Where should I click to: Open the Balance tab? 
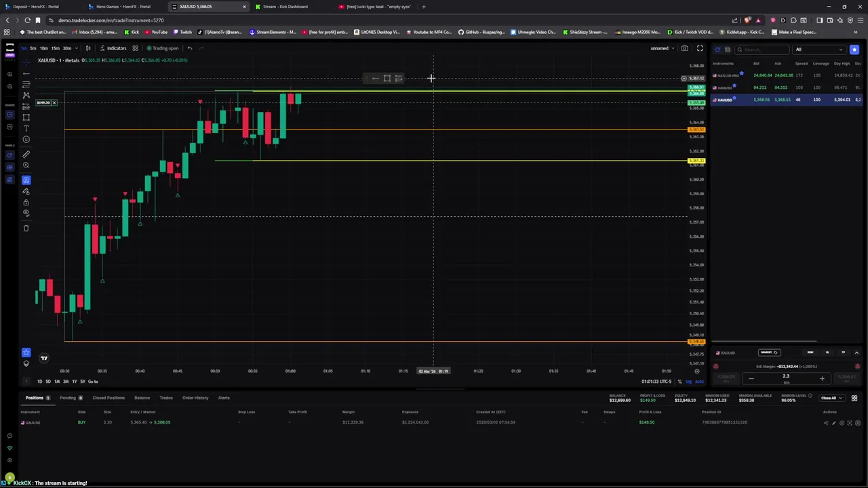pos(142,398)
